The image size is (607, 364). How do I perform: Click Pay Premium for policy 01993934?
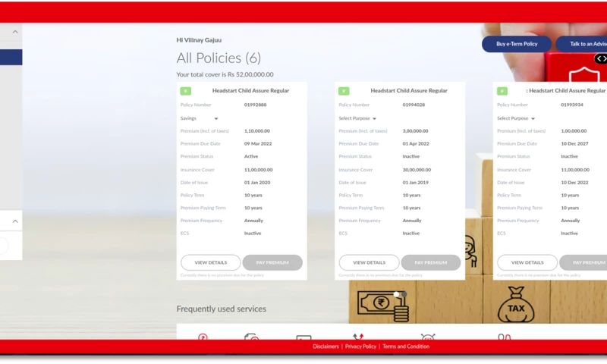click(583, 262)
